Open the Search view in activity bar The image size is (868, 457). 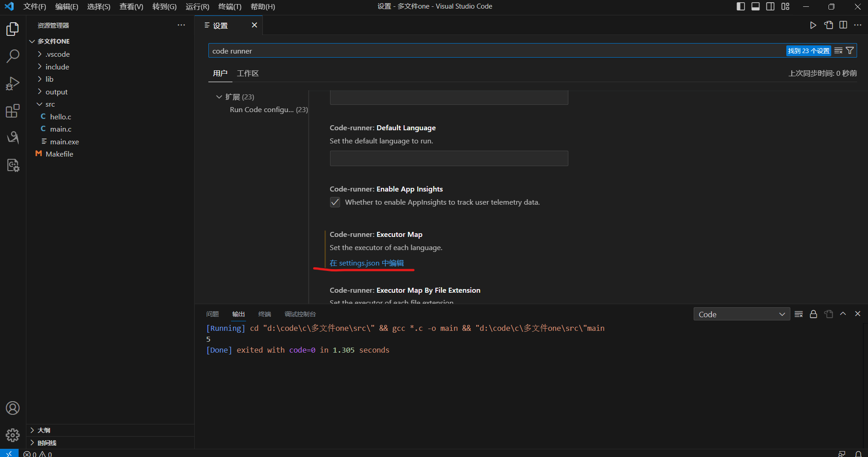(x=13, y=56)
